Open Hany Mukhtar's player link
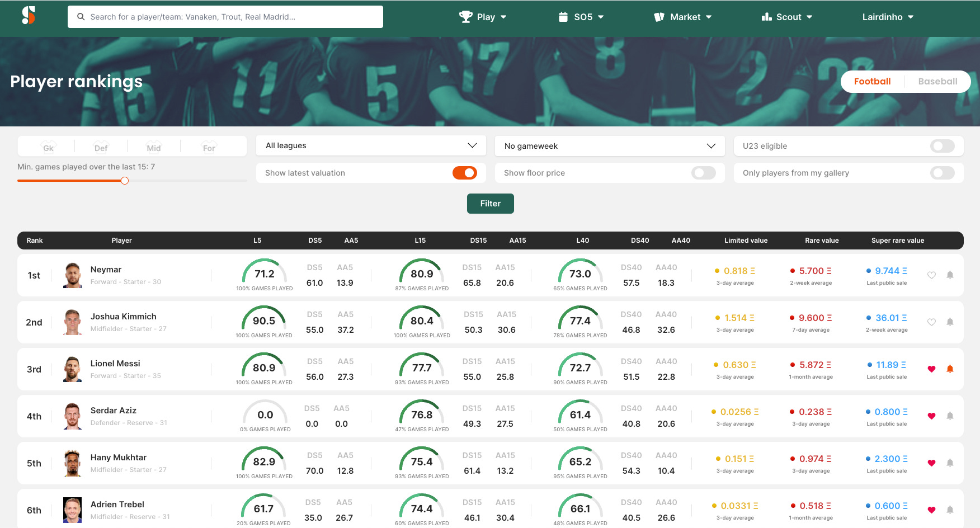This screenshot has width=980, height=528. tap(118, 458)
